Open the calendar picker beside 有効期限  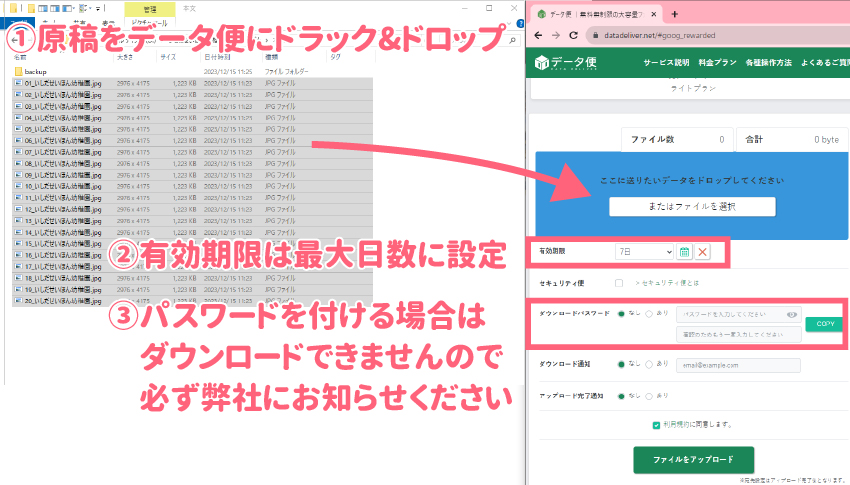coord(684,251)
